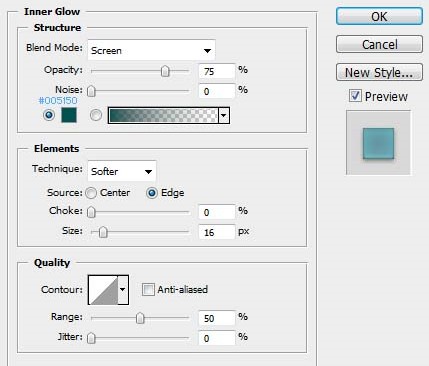429x366 pixels.
Task: Click the Opacity slider handle
Action: [165, 71]
